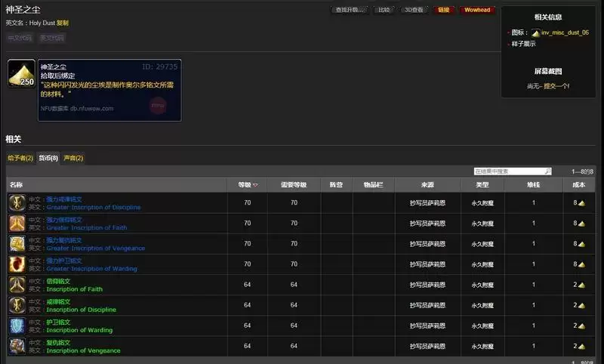The image size is (604, 364).
Task: Open Greater Inscription of Faith link
Action: click(87, 227)
